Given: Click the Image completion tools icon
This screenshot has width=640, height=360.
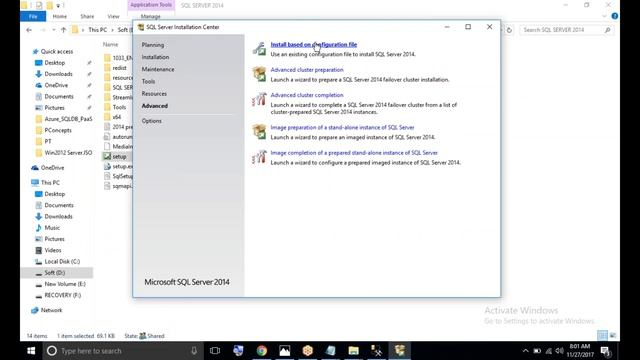Looking at the screenshot, I should [259, 157].
